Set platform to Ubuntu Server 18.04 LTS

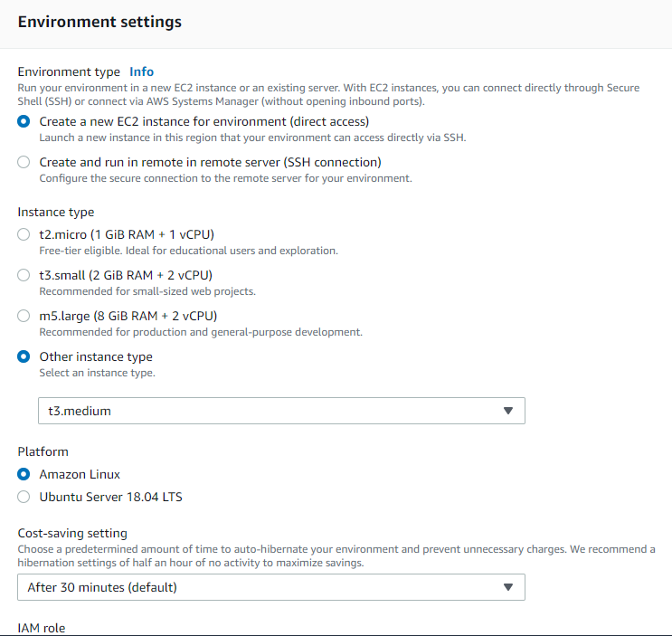pos(24,497)
